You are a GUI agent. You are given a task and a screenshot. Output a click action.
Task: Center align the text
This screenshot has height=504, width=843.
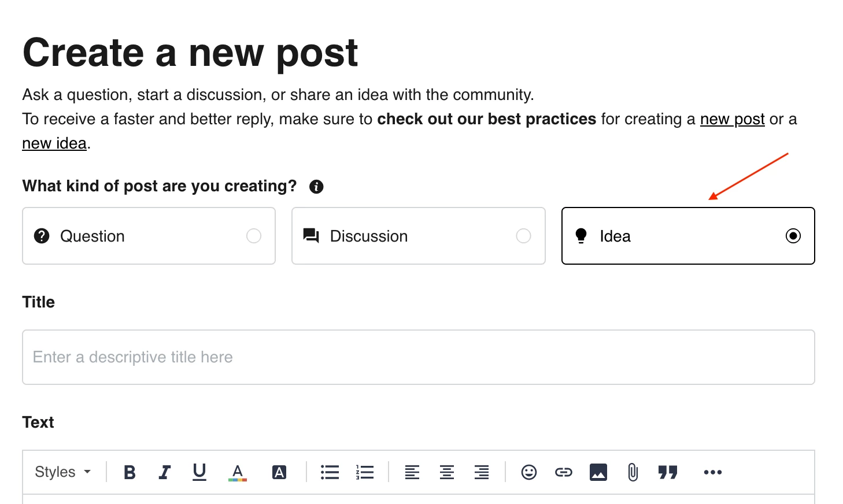coord(447,472)
